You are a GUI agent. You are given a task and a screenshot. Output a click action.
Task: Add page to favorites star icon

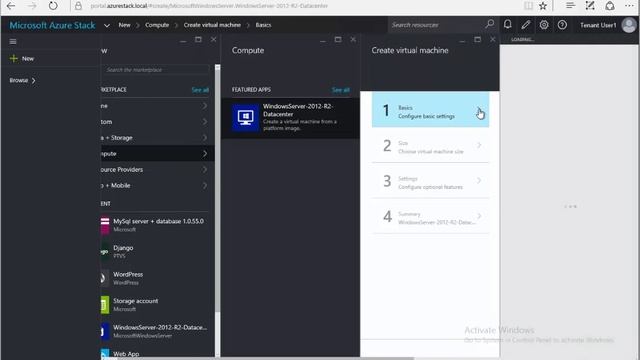point(543,6)
